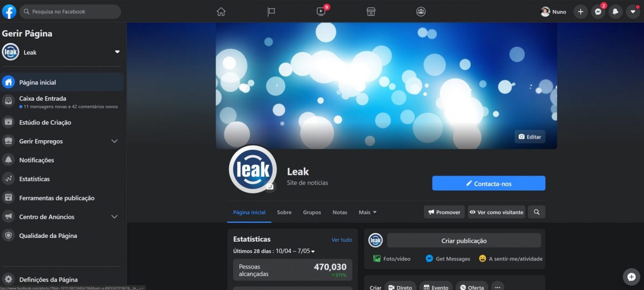
Task: Expand the Centro de Anúncios chevron
Action: click(x=114, y=217)
